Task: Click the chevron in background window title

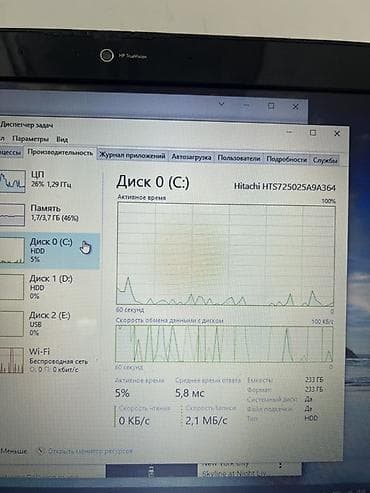Action: pyautogui.click(x=221, y=104)
